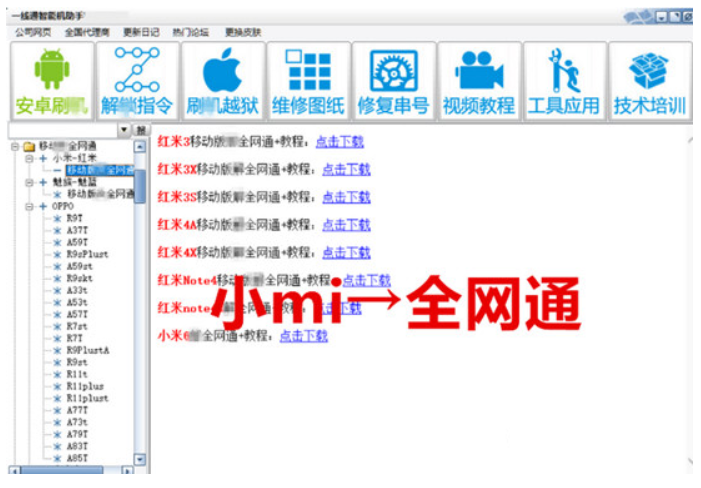Viewport: 701px width, 488px height.
Task: Select the R9PlustA tree item
Action: click(x=88, y=350)
